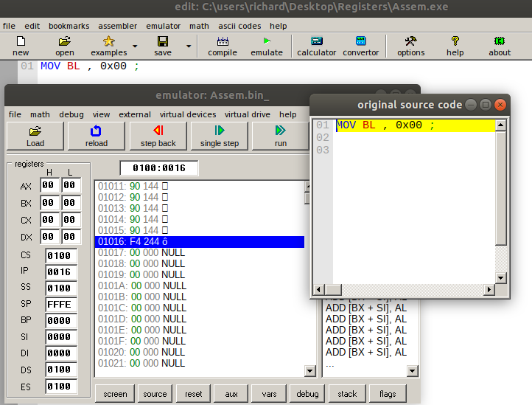Screen dimensions: 532x405
Task: Expand the save dropdown arrow
Action: [189, 46]
